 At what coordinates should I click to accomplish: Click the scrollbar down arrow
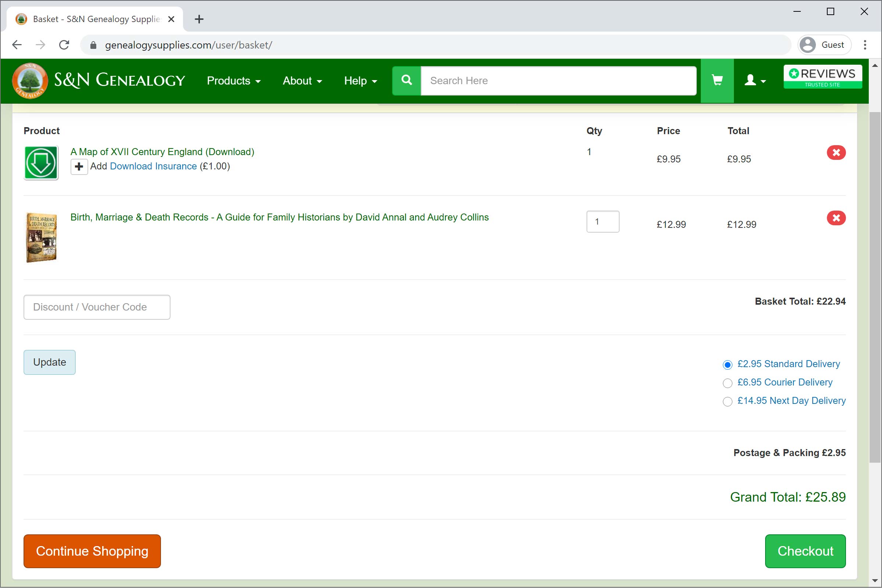tap(875, 581)
